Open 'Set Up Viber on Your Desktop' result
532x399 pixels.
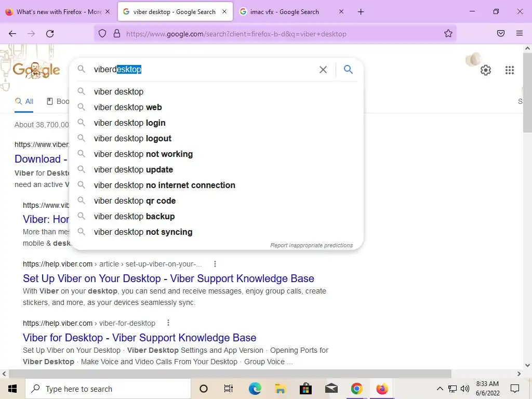point(168,278)
